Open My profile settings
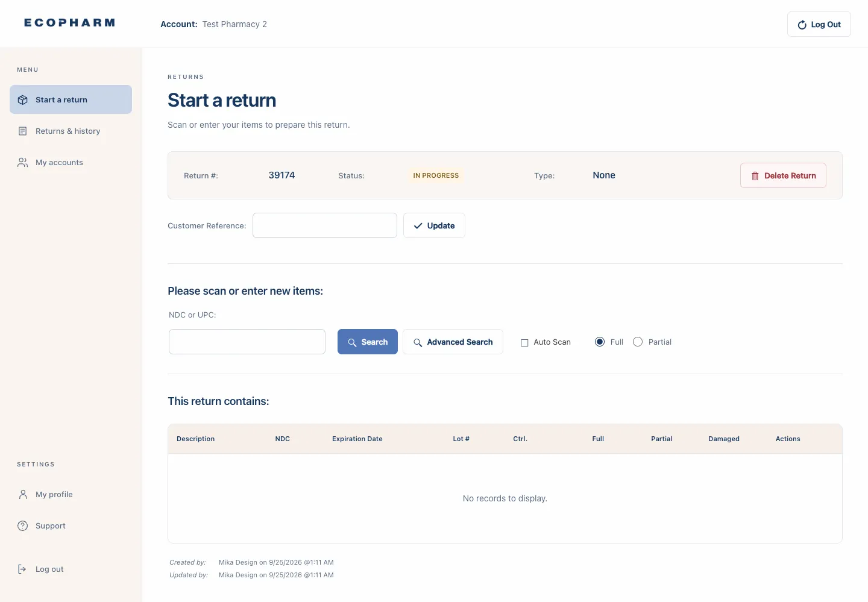The image size is (868, 602). coord(71,494)
